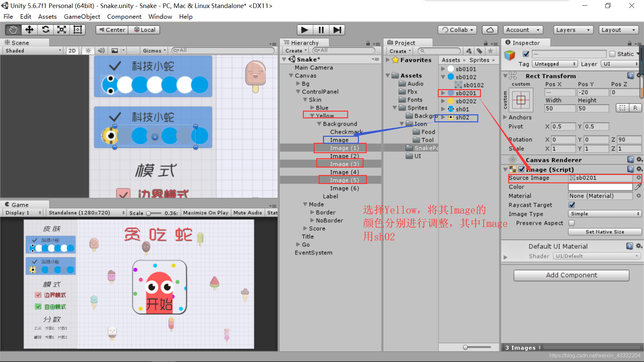Open the Tag Untagged dropdown
This screenshot has height=362, width=644.
pos(555,64)
